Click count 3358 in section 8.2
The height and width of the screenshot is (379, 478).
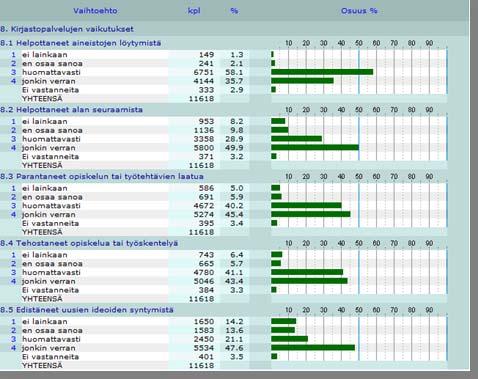pyautogui.click(x=204, y=139)
